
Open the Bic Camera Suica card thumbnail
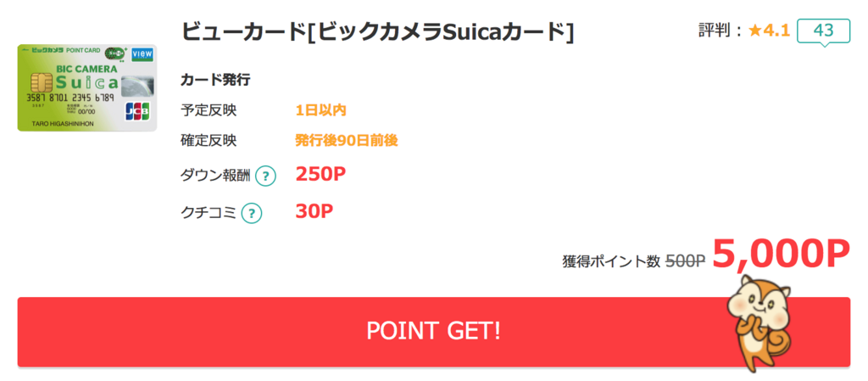pyautogui.click(x=87, y=87)
